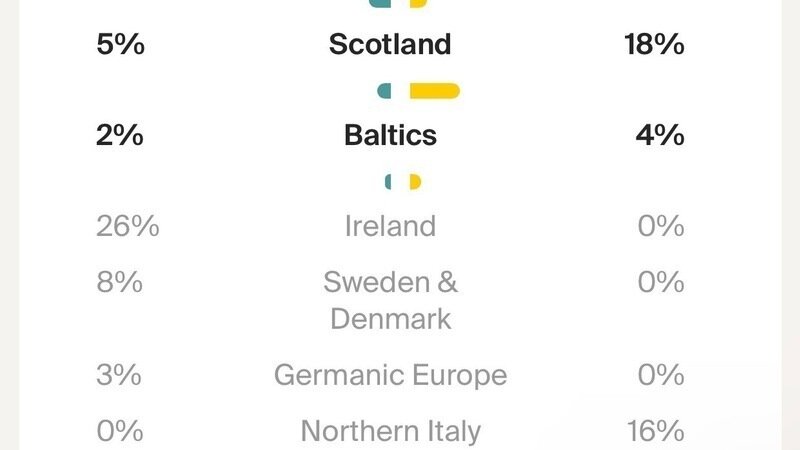Screen dimensions: 800x450
Task: Tap the 8% Sweden & Denmark value
Action: pos(119,282)
